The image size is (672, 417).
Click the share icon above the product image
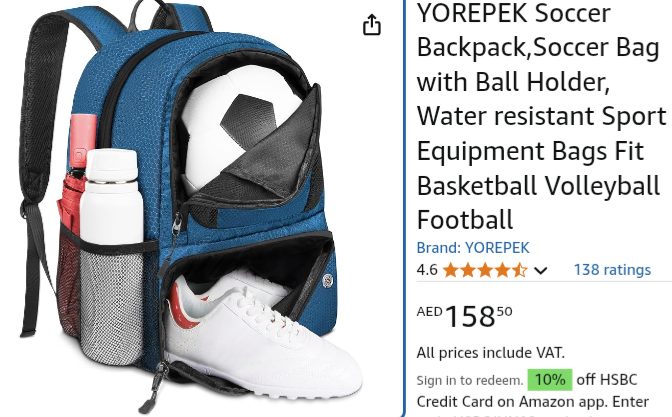372,25
